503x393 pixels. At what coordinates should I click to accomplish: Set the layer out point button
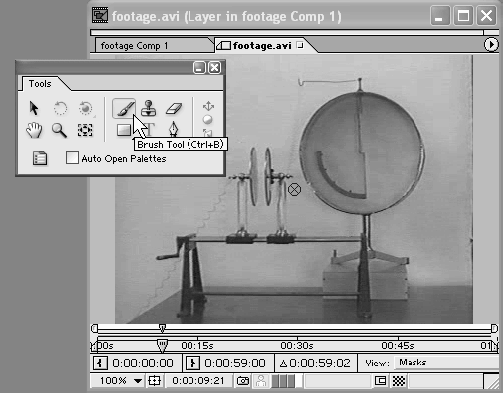coord(193,363)
